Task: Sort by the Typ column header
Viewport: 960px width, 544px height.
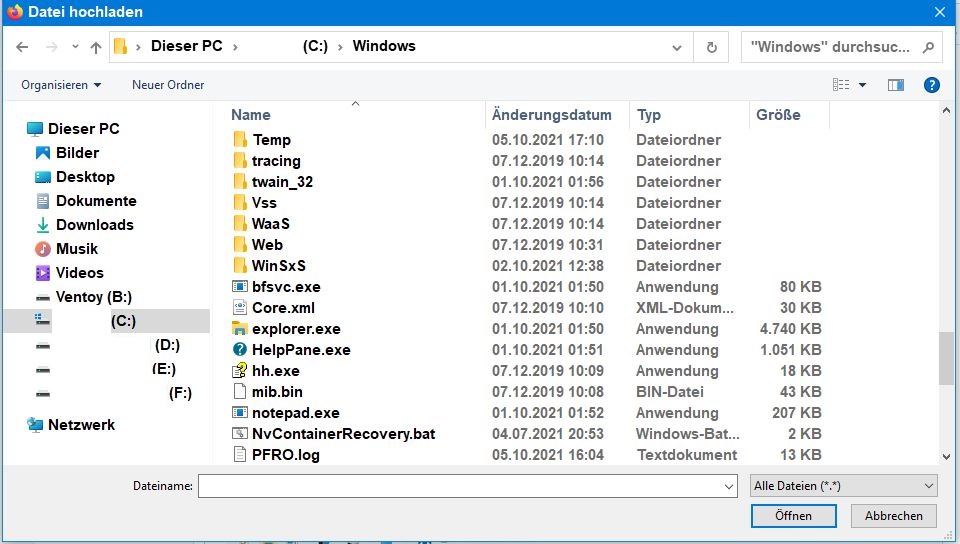Action: click(x=648, y=114)
